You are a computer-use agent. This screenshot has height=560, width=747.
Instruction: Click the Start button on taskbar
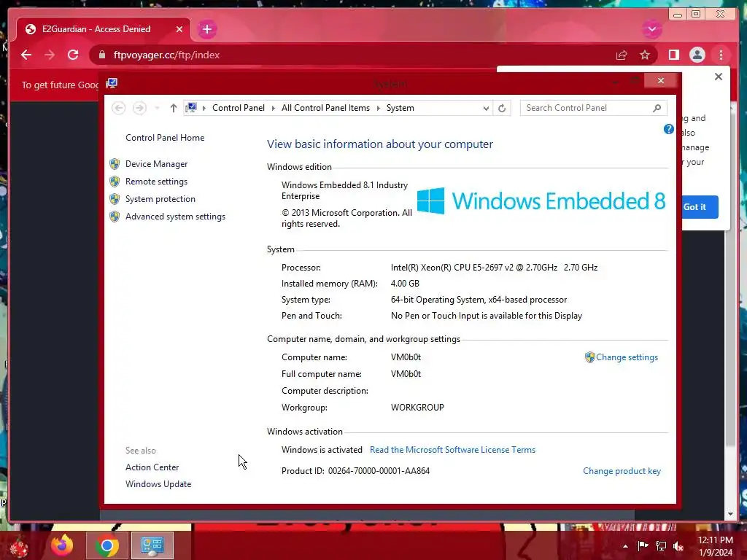19,546
